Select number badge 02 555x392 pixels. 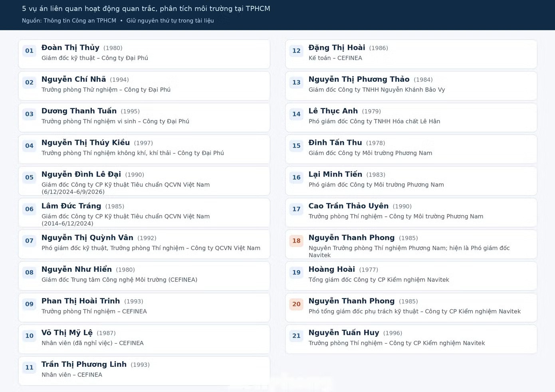pyautogui.click(x=30, y=82)
